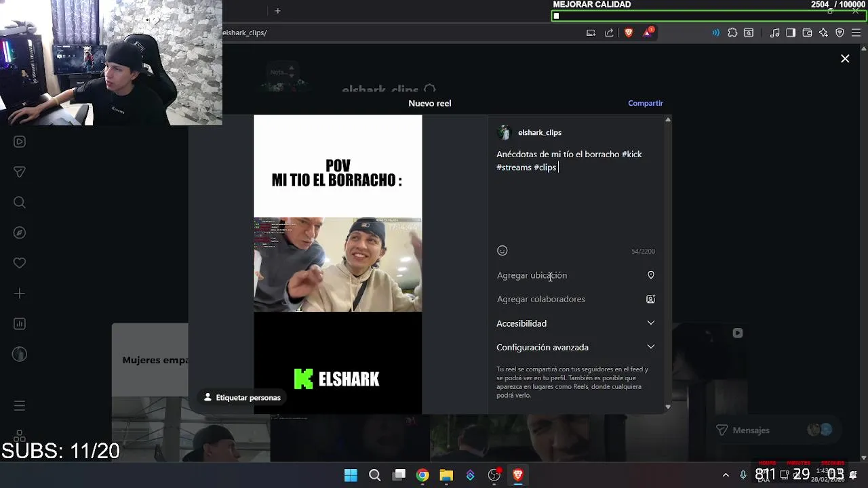Click Brave Shields lion icon in address bar
Image resolution: width=868 pixels, height=488 pixels.
tap(629, 33)
